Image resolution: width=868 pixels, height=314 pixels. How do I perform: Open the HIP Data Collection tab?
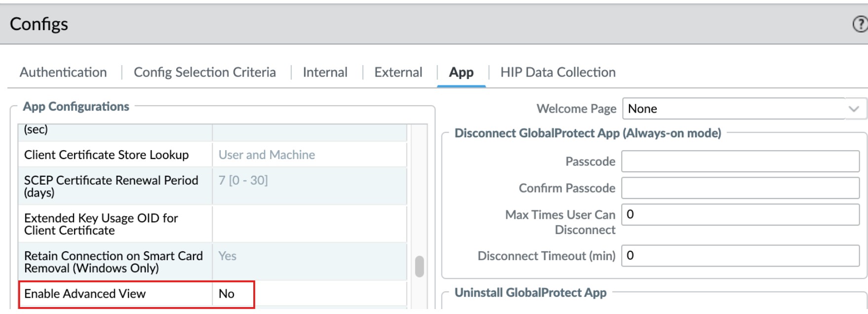point(558,73)
